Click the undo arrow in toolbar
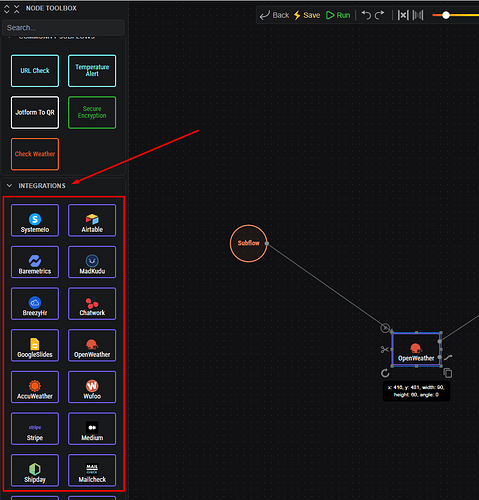479x500 pixels. point(366,15)
